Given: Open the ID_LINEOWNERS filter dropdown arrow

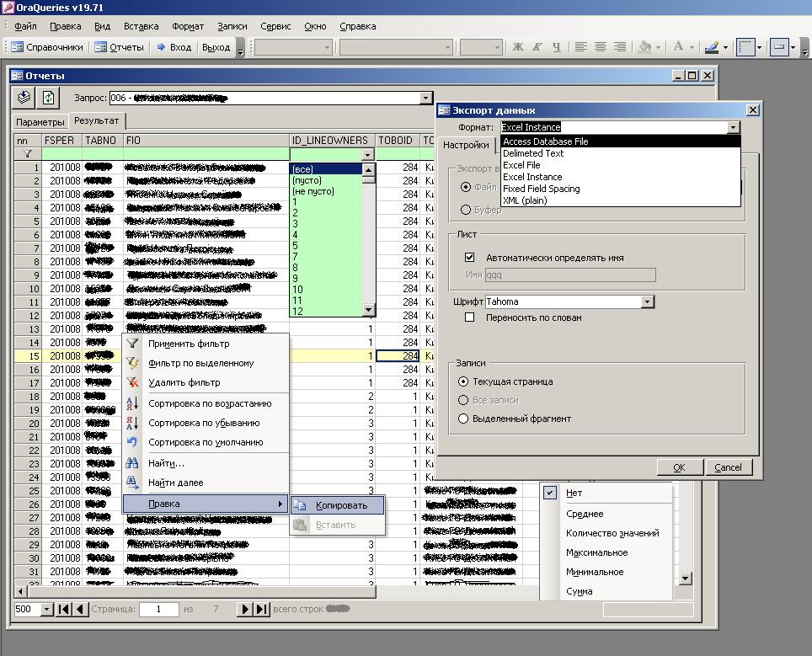Looking at the screenshot, I should (x=368, y=154).
